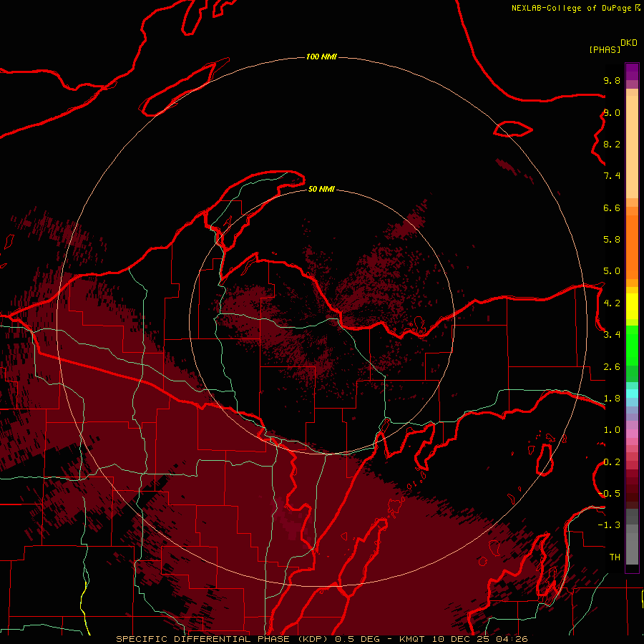This screenshot has height=644, width=644.
Task: Click the 6.6 color scale value
Action: [612, 208]
